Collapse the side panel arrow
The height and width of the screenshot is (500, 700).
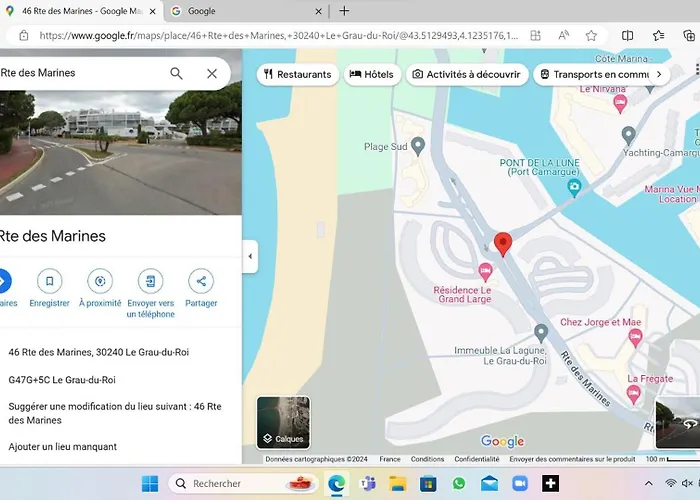(x=250, y=257)
